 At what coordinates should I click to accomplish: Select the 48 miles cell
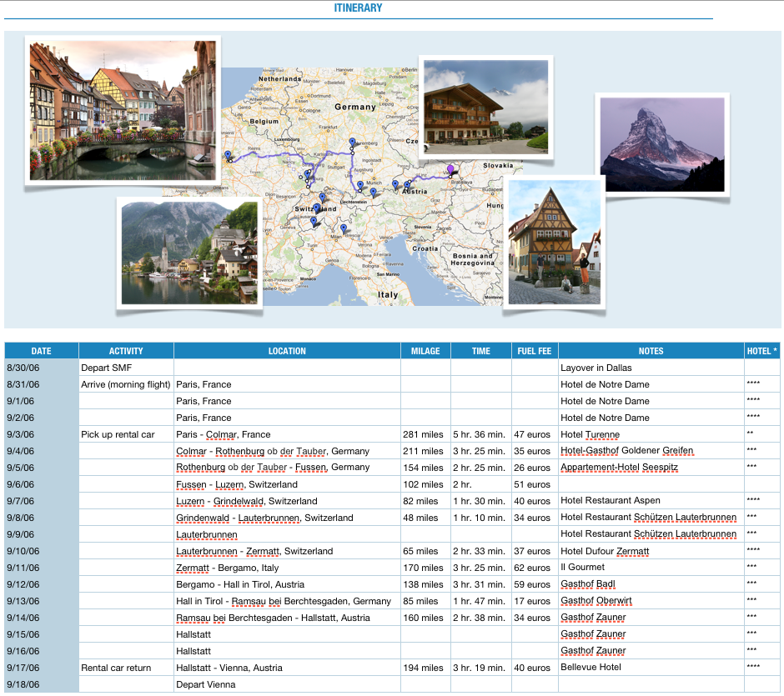coord(425,518)
